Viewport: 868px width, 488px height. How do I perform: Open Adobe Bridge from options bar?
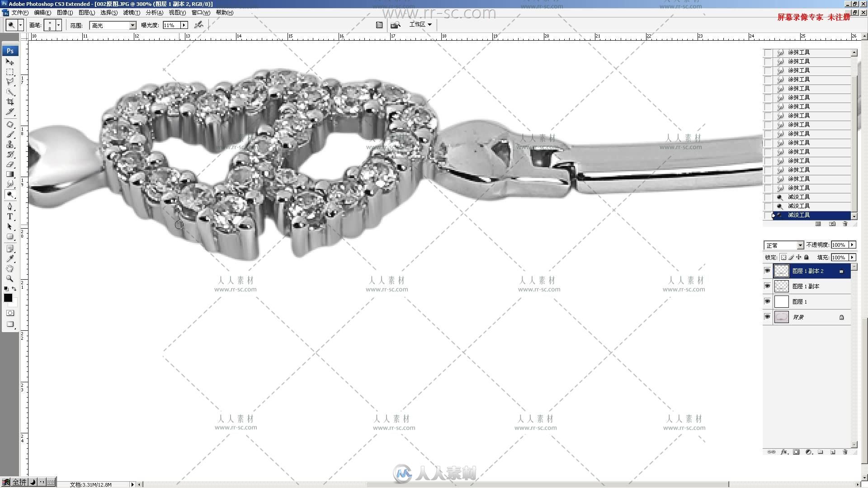396,25
